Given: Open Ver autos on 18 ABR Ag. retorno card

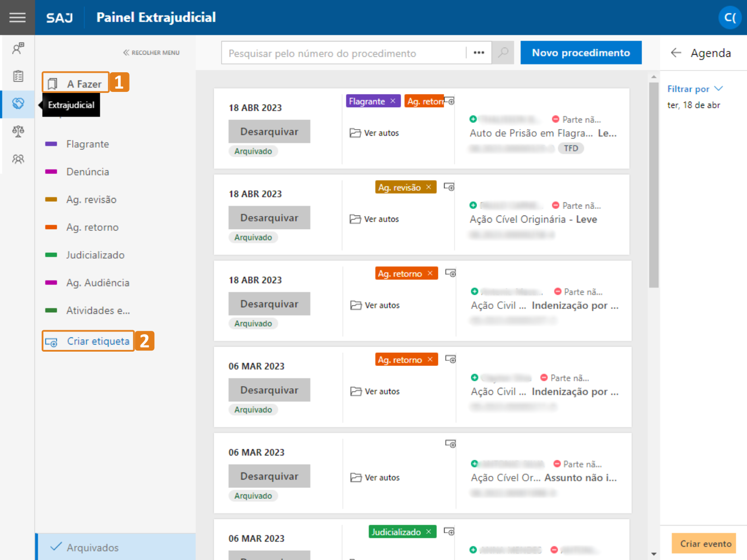Looking at the screenshot, I should 375,305.
